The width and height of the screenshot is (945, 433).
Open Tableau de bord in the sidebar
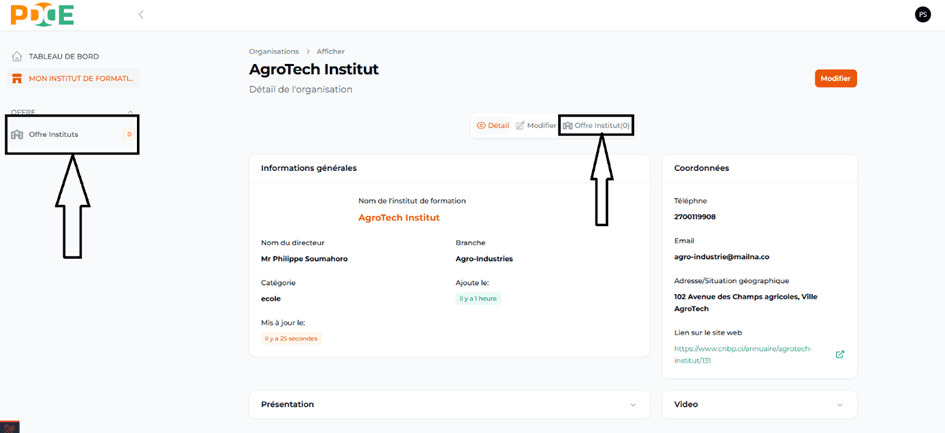tap(63, 57)
